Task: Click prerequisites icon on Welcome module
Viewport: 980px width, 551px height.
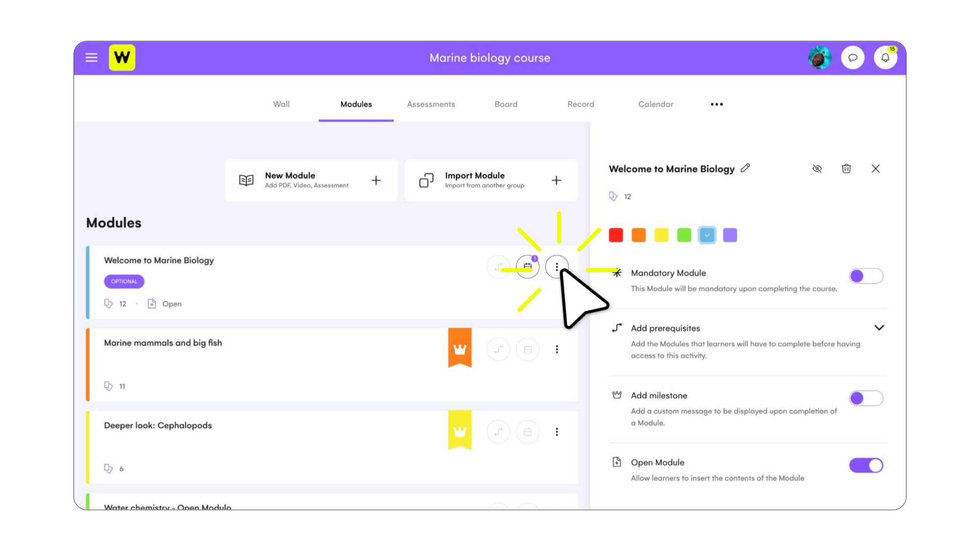Action: (x=498, y=266)
